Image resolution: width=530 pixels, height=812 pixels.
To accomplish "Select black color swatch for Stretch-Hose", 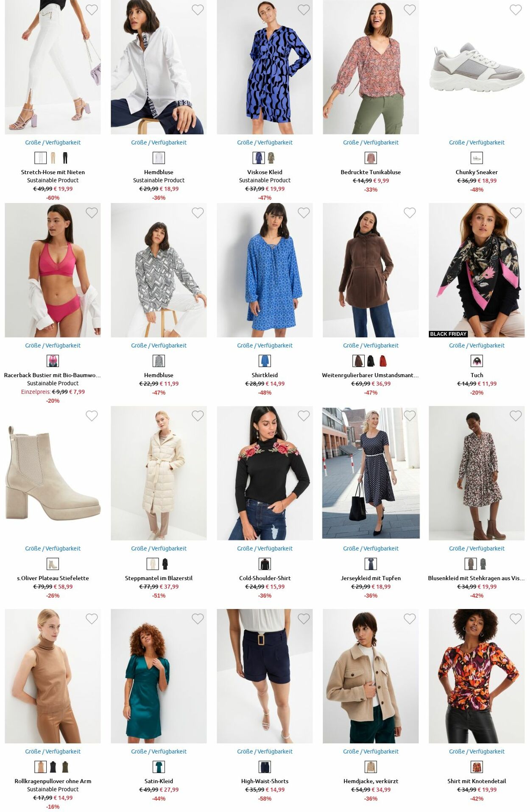I will point(65,158).
